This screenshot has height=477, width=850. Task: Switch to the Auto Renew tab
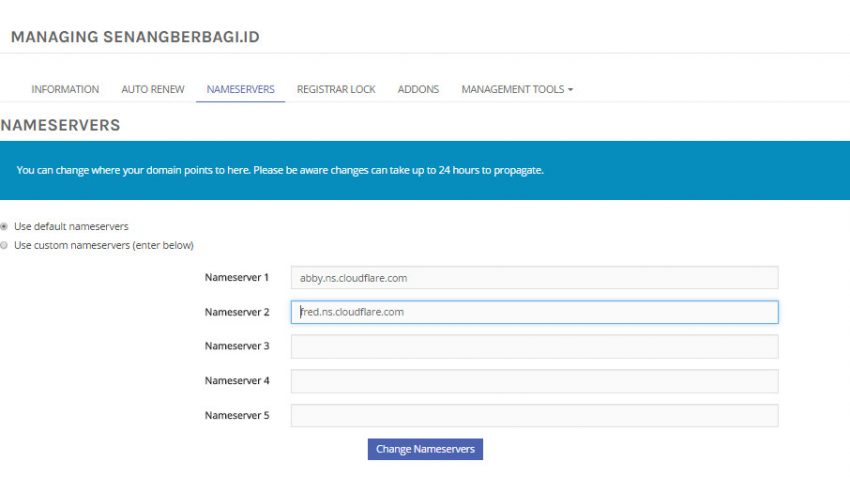[153, 89]
